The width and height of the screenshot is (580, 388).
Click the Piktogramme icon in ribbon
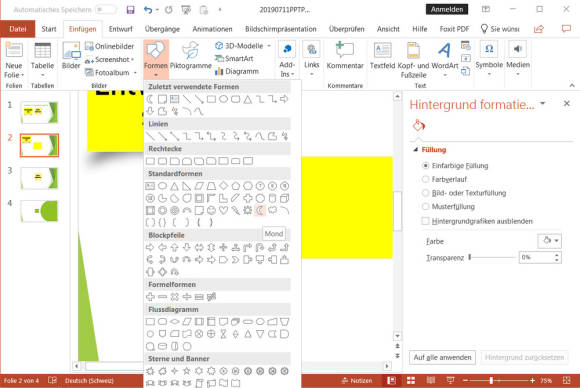click(190, 56)
